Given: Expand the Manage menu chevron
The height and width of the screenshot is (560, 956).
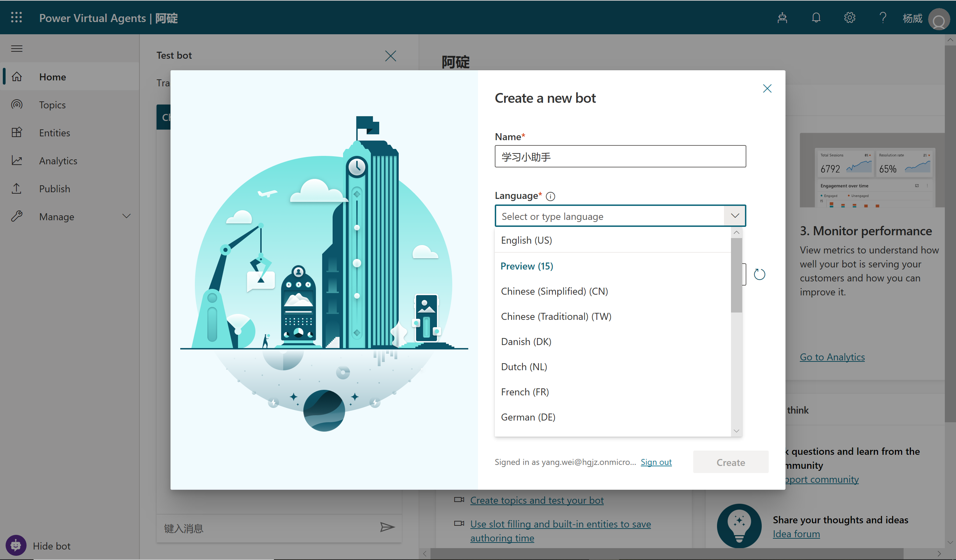Looking at the screenshot, I should coord(126,216).
